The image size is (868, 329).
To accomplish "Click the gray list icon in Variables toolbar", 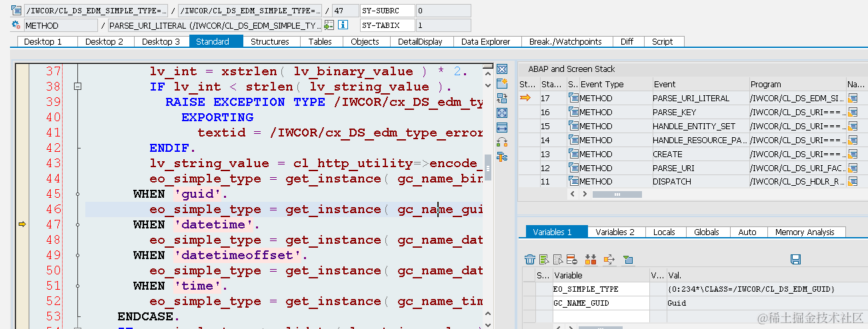I will 559,259.
